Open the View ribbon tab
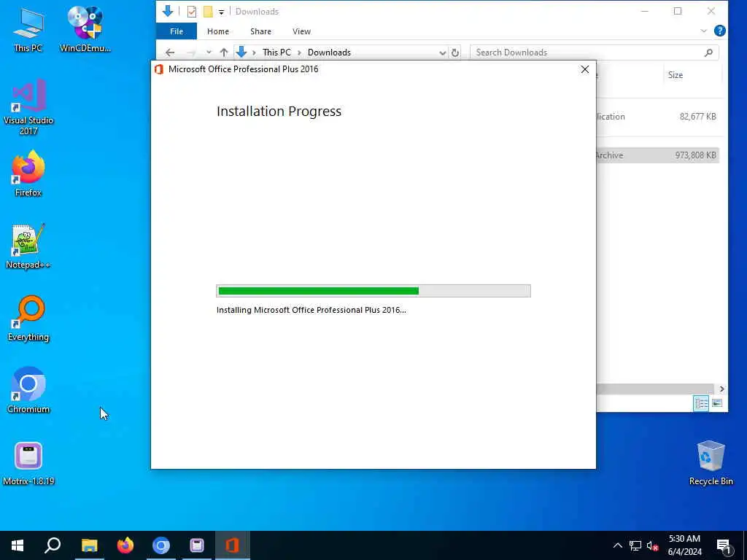Viewport: 747px width, 560px height. click(301, 31)
